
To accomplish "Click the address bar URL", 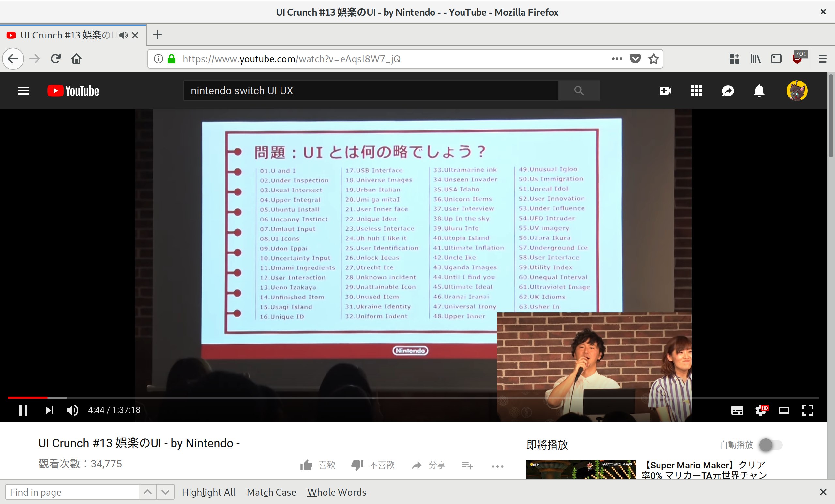I will (292, 59).
